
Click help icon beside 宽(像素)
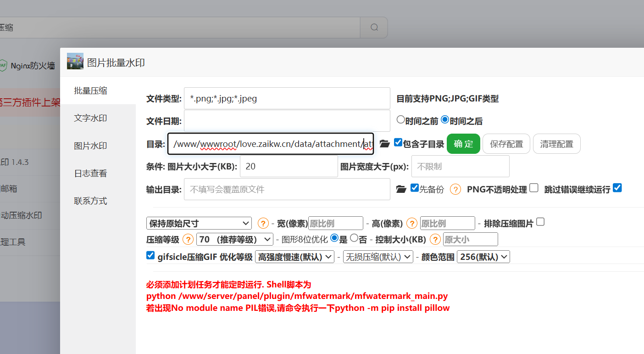(263, 223)
